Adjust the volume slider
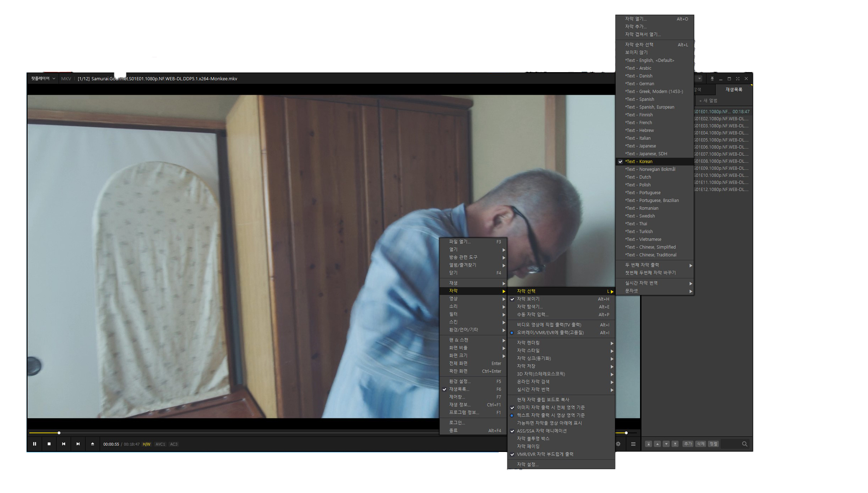868x493 pixels. tap(626, 433)
